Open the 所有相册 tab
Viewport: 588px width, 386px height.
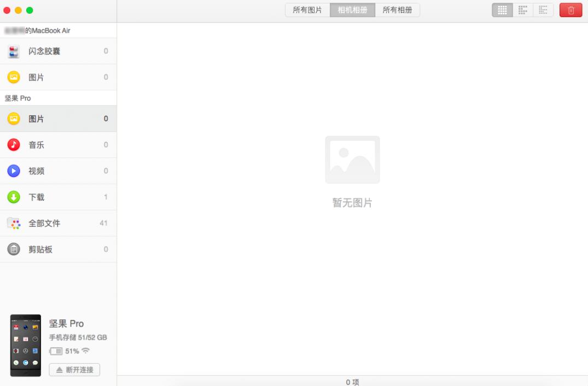397,10
